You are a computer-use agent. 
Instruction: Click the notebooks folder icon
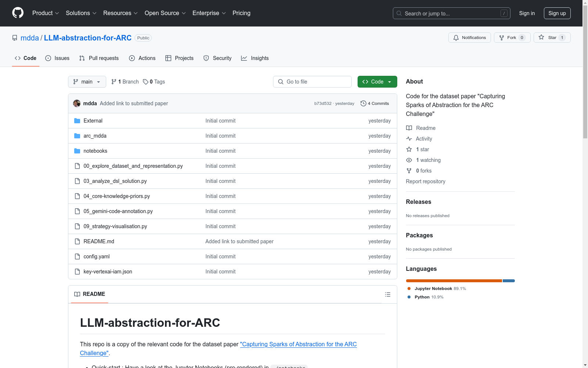coord(77,151)
